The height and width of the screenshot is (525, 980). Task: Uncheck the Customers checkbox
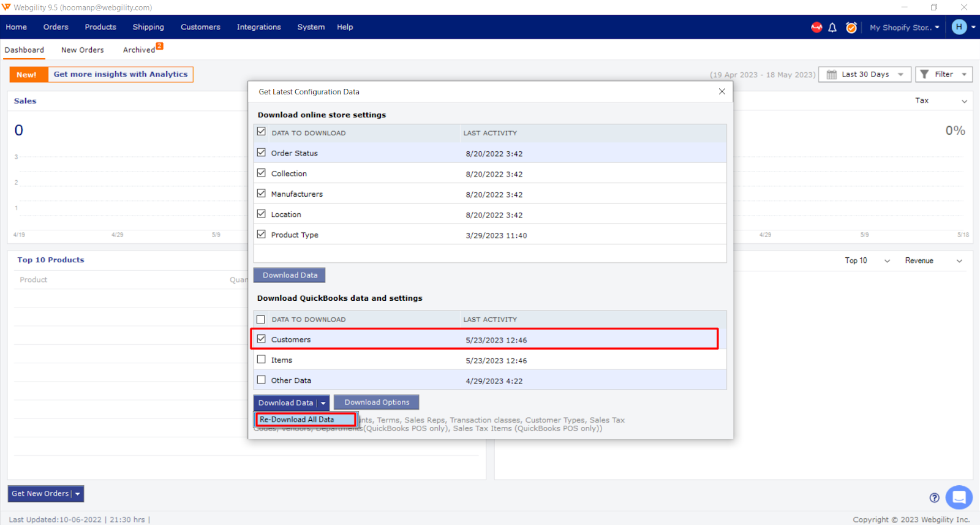[262, 339]
